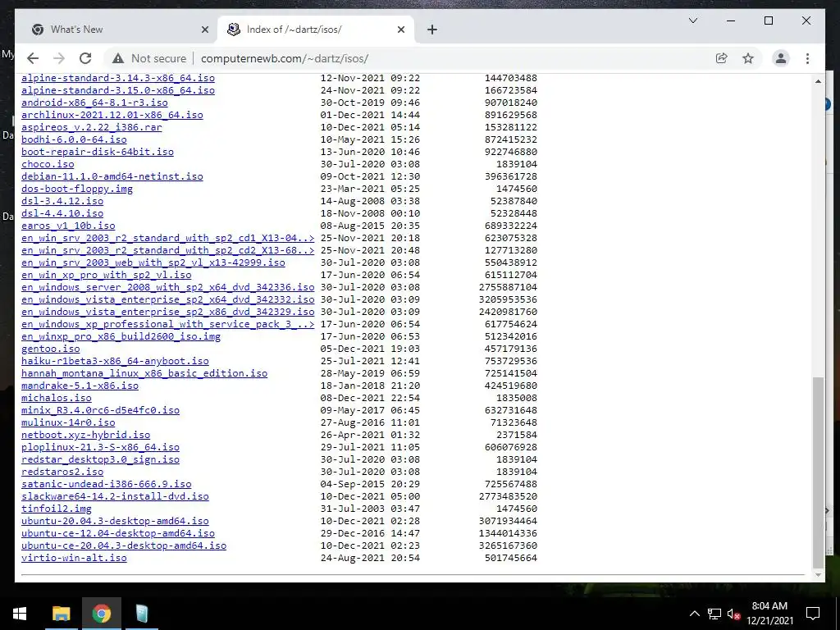Viewport: 840px width, 630px height.
Task: Open the notification center icon
Action: (x=813, y=614)
